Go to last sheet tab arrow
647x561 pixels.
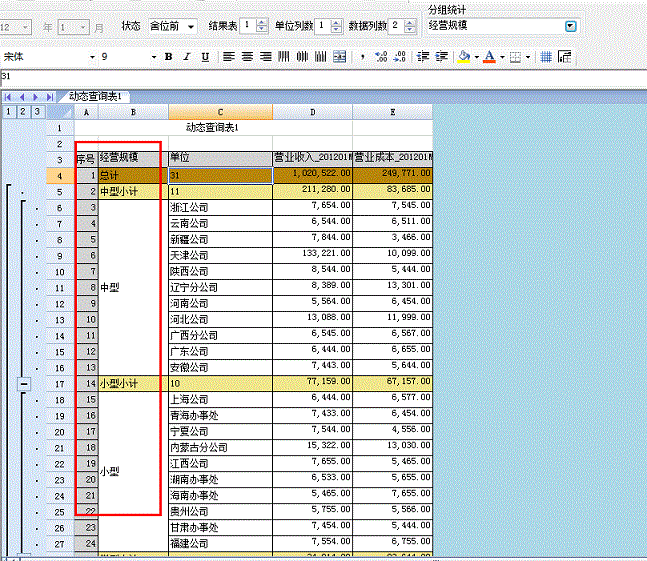pos(50,97)
